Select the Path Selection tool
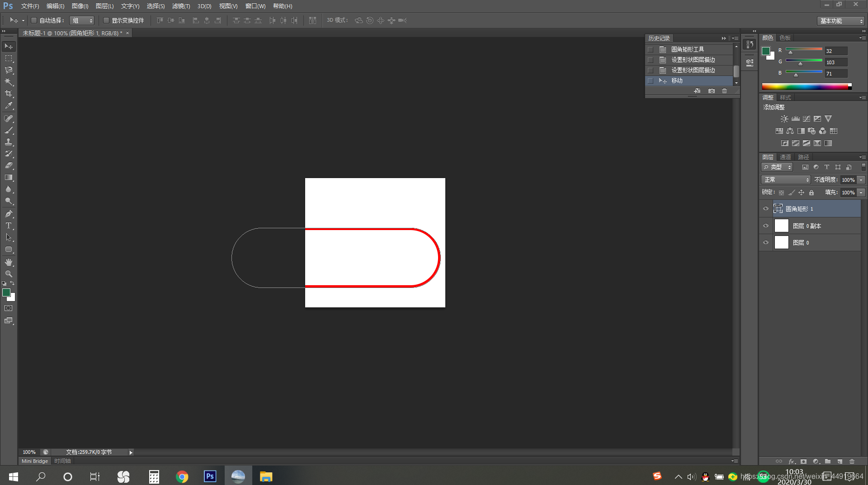The width and height of the screenshot is (868, 485). click(9, 237)
